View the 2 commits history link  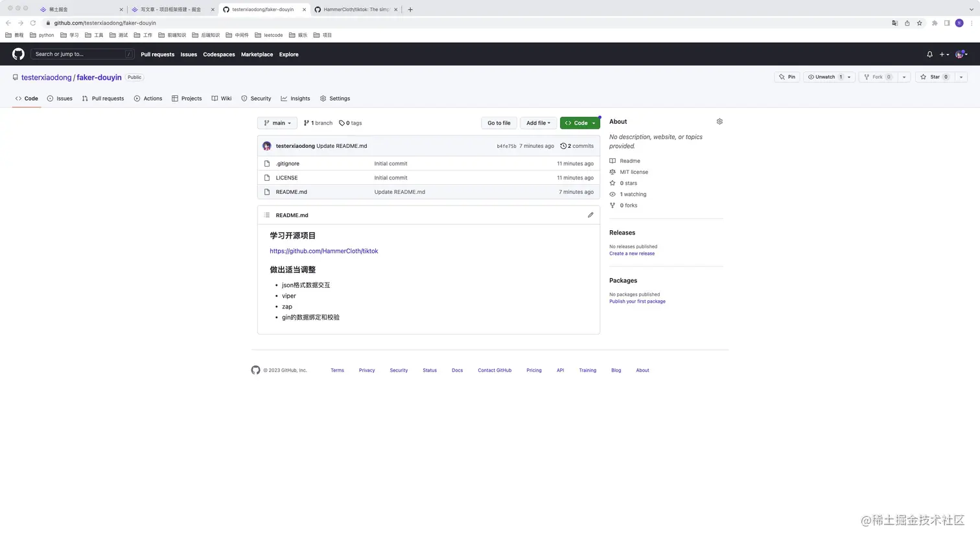[577, 146]
